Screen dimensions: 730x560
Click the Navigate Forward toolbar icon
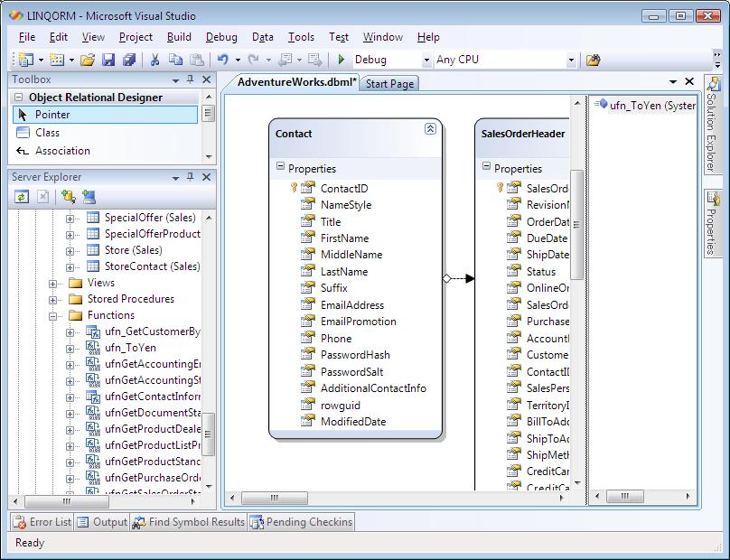click(314, 60)
